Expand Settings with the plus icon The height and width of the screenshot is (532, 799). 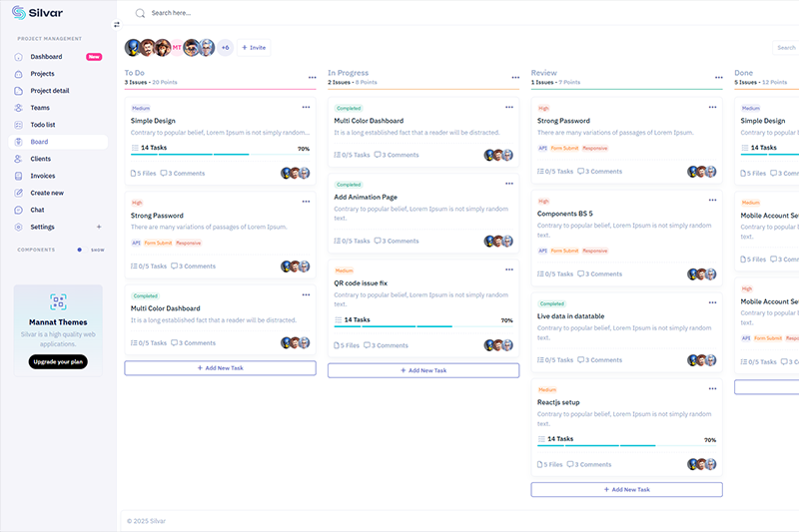[x=98, y=227]
